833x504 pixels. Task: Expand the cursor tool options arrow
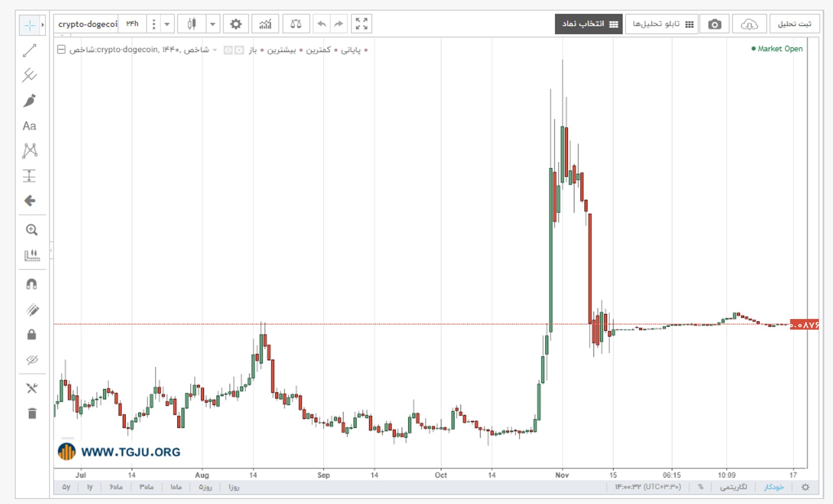[x=43, y=25]
